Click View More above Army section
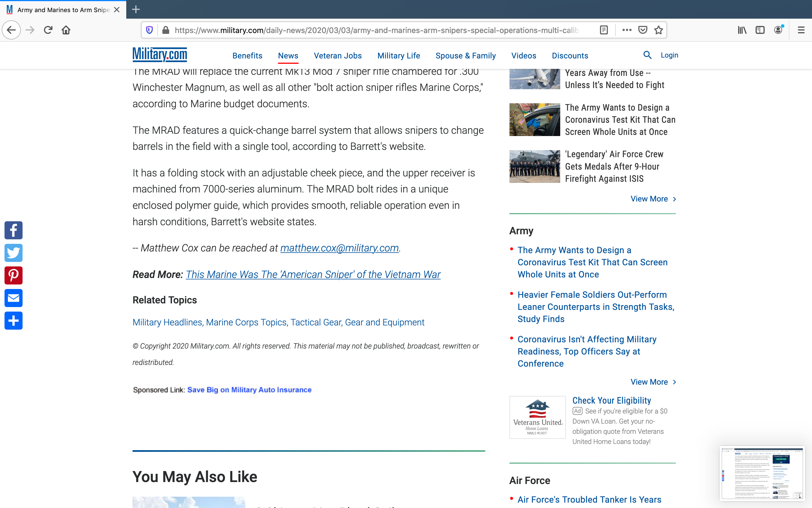 [653, 199]
